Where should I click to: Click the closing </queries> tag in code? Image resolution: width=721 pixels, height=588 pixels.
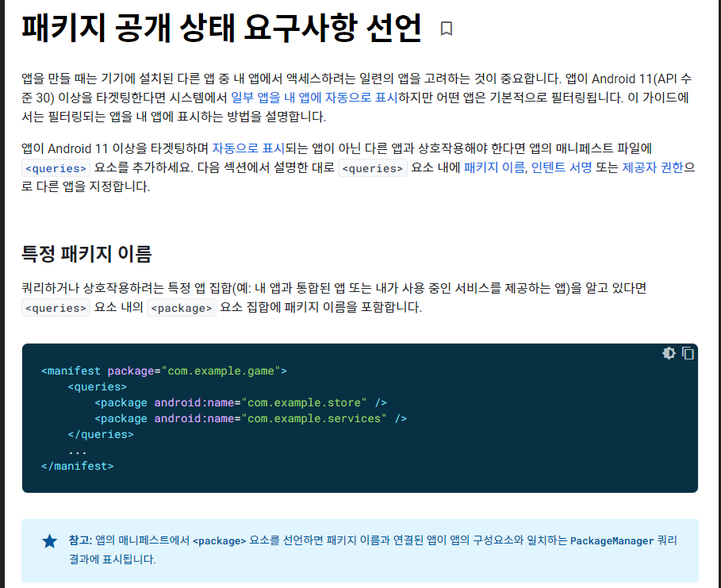pyautogui.click(x=101, y=434)
